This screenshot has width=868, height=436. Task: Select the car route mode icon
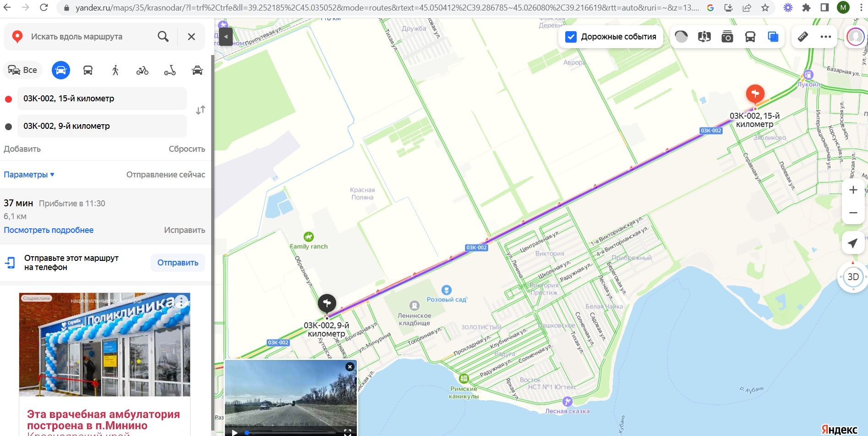click(x=60, y=70)
